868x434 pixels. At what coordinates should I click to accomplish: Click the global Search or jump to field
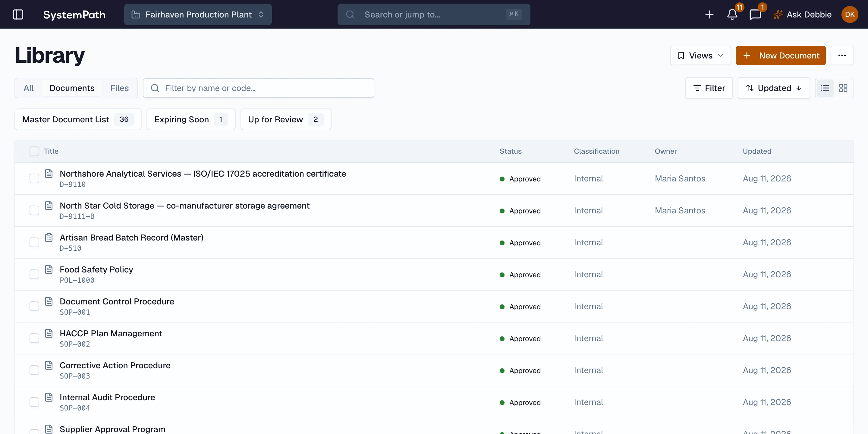click(x=434, y=14)
